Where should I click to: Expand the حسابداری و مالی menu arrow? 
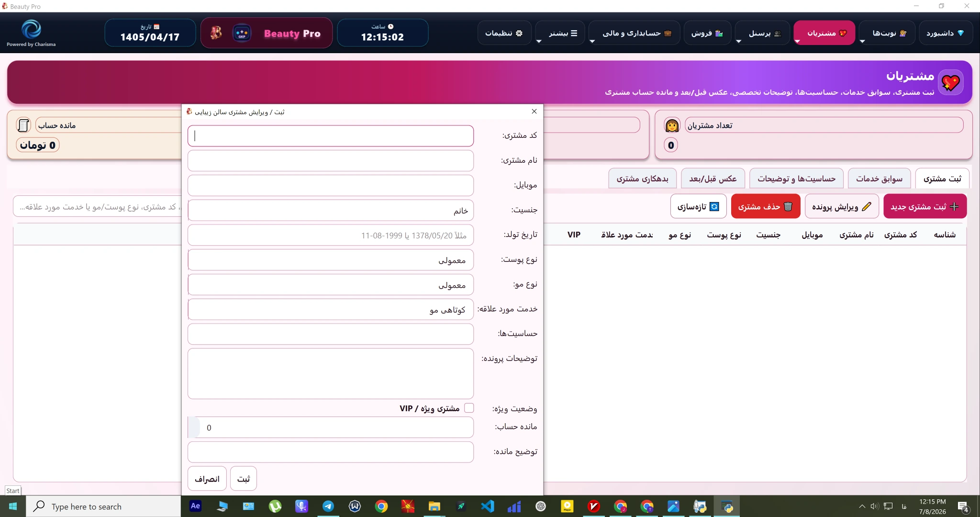click(x=592, y=42)
